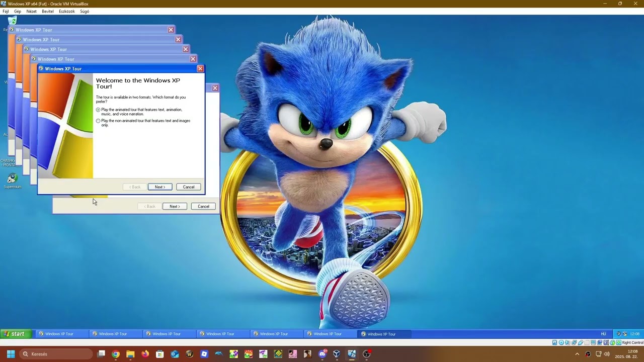Open Roblox from the taskbar
644x362 pixels.
[x=204, y=354]
